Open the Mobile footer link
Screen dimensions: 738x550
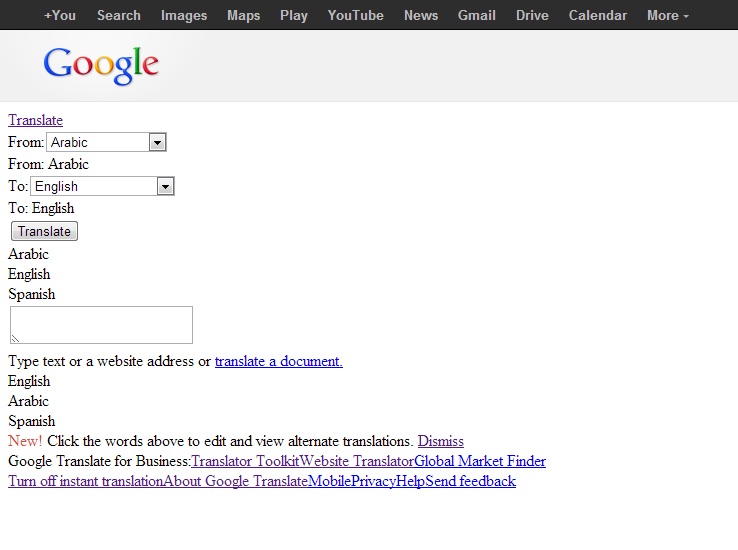click(x=329, y=481)
